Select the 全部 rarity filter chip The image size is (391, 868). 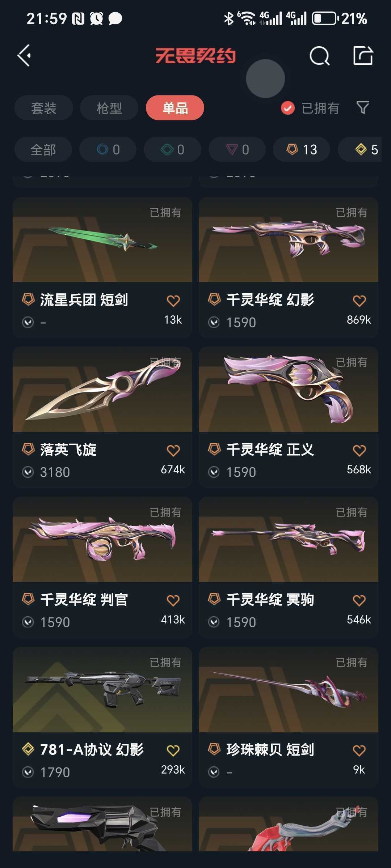(43, 149)
